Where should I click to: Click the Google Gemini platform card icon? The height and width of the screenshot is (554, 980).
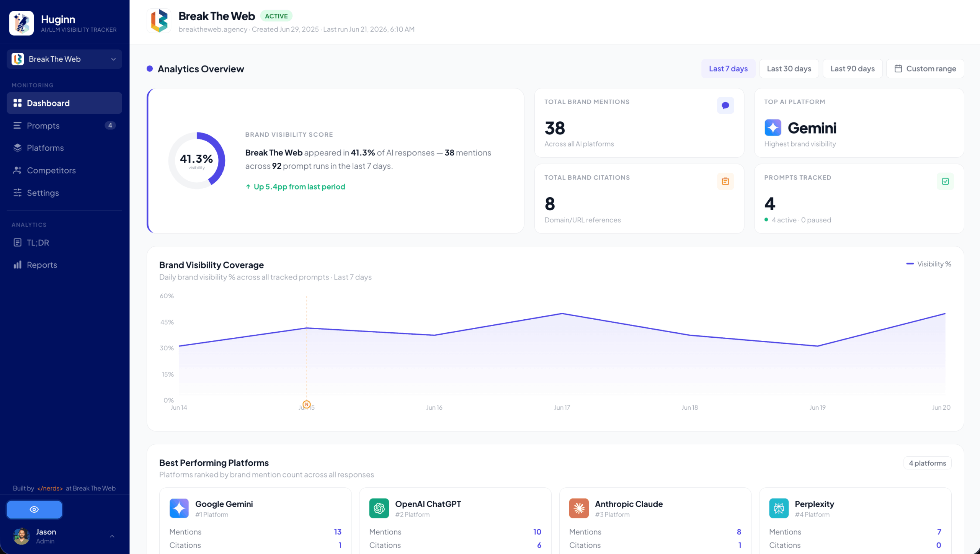(x=179, y=508)
